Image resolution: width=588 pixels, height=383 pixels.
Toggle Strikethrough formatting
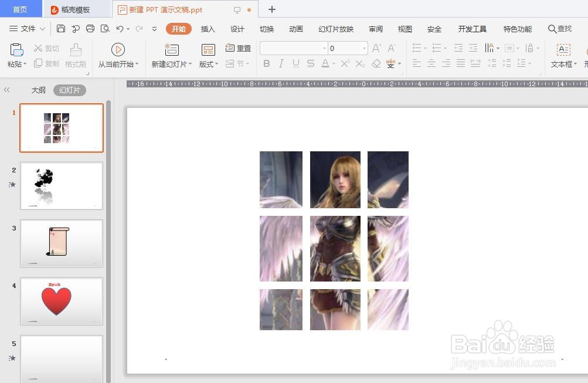311,63
